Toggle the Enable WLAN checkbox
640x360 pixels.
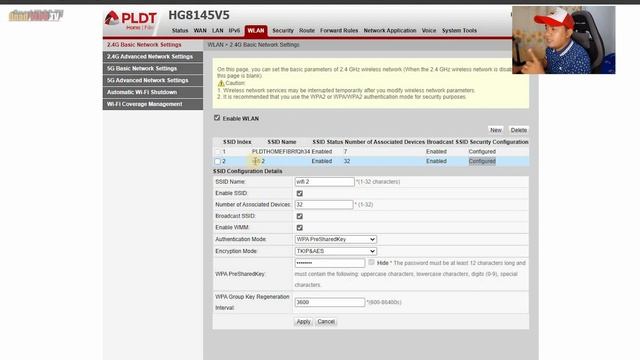[x=217, y=118]
